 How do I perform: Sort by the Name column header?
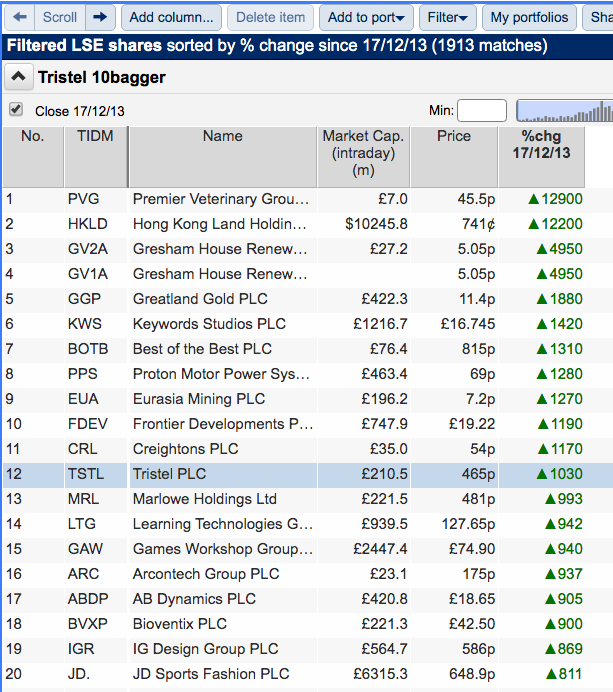point(223,157)
